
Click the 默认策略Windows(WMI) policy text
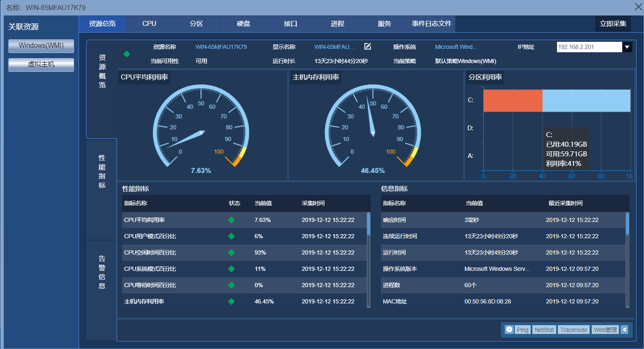pos(465,61)
